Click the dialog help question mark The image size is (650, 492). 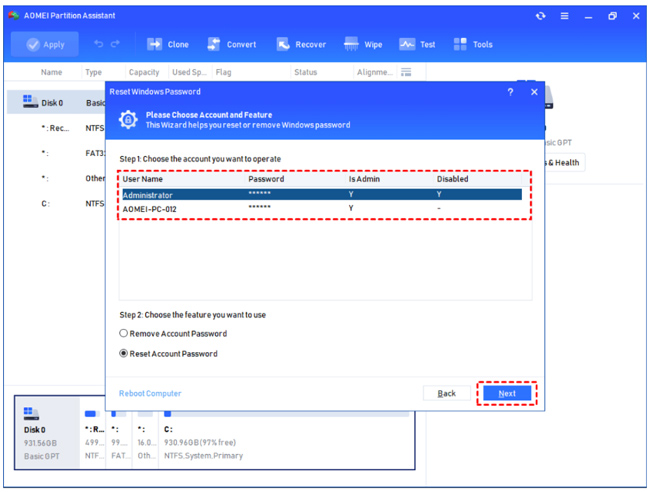point(510,92)
